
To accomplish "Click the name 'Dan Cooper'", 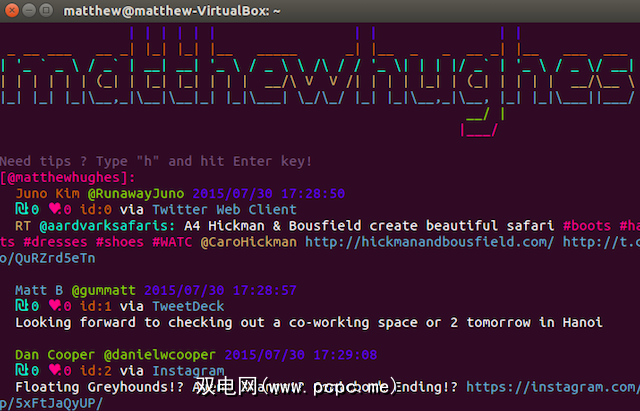I will click(55, 355).
